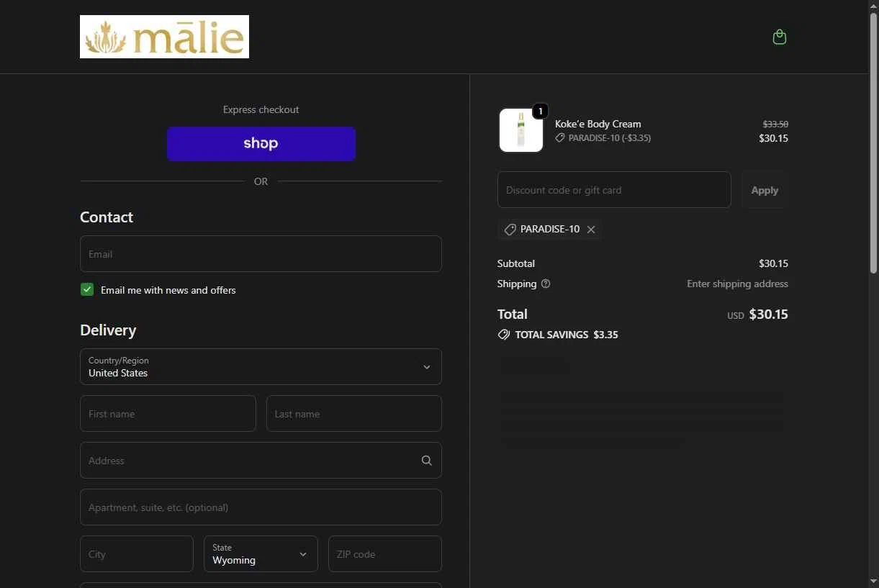
Task: Click the address search magnifier icon
Action: 427,461
